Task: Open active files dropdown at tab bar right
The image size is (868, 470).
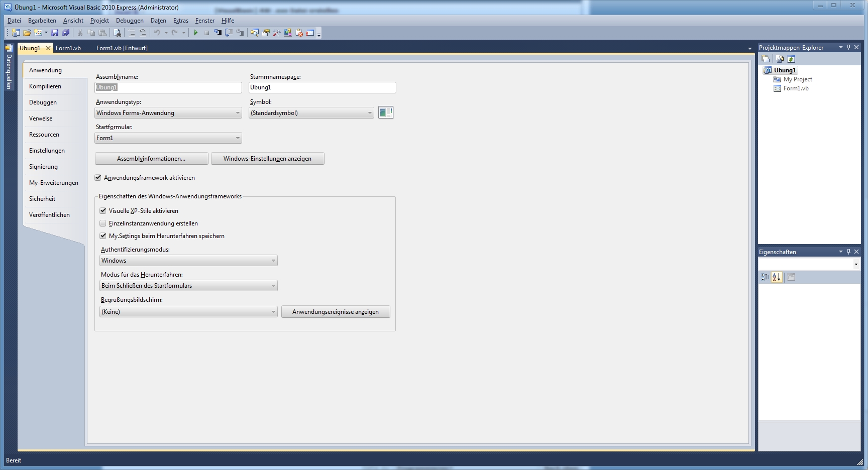Action: [750, 49]
